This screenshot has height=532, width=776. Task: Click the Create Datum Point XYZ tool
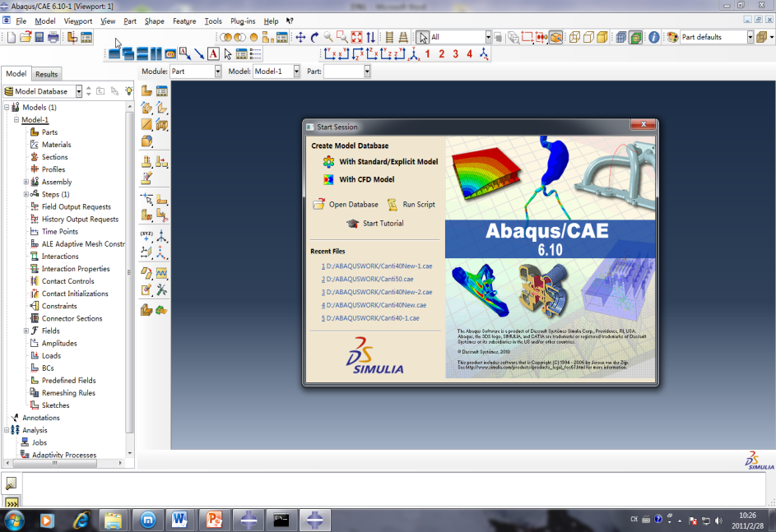click(147, 236)
